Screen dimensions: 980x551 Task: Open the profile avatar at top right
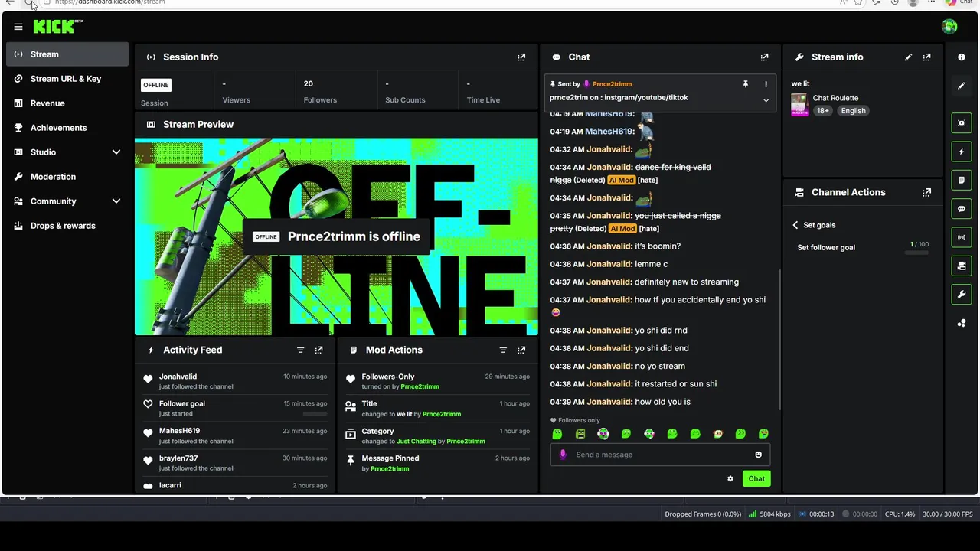click(x=949, y=27)
